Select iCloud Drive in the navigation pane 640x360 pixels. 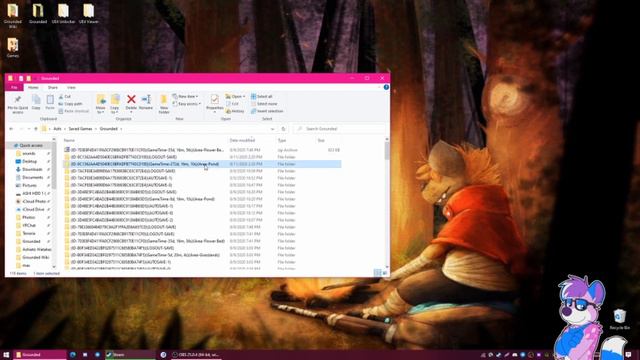point(33,209)
